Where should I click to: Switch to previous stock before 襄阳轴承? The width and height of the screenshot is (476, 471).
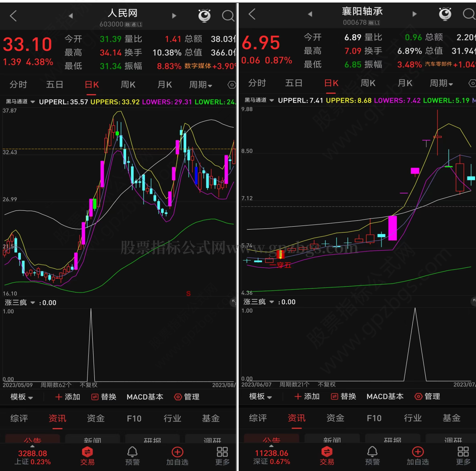coord(310,14)
